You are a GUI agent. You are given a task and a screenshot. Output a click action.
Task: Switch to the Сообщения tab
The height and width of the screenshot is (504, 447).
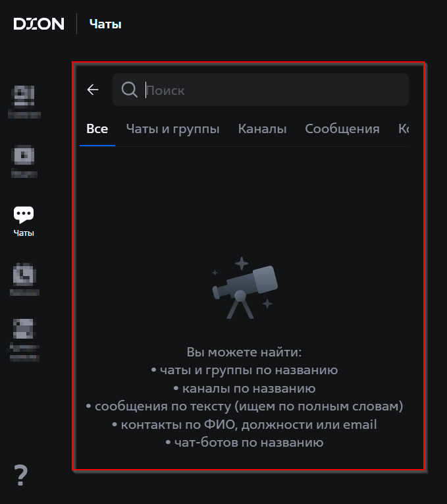click(342, 129)
